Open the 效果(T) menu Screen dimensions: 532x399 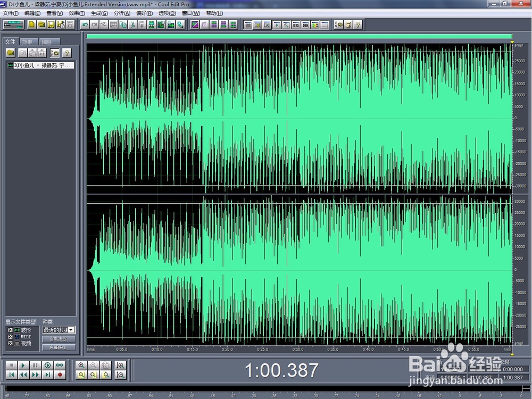(77, 13)
